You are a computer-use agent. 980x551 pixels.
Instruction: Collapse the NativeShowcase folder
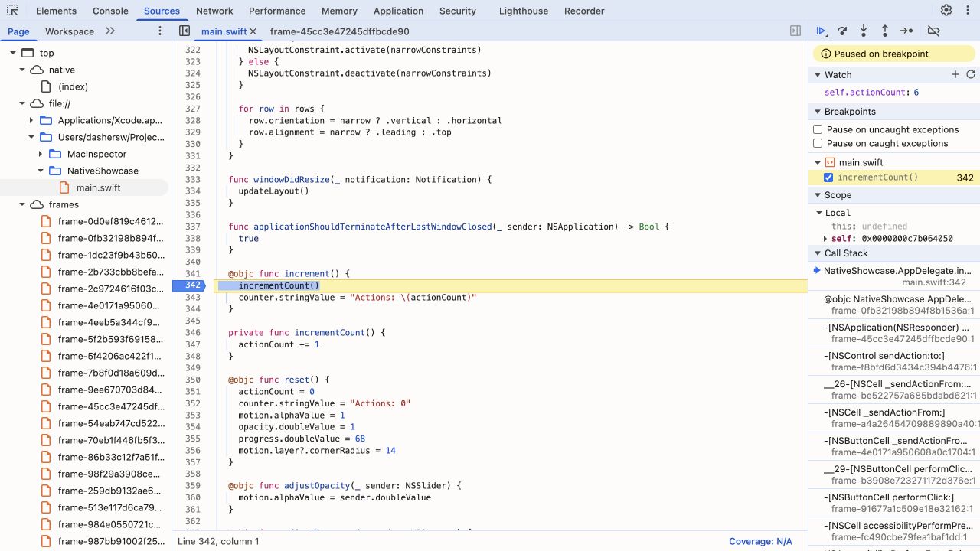click(41, 171)
